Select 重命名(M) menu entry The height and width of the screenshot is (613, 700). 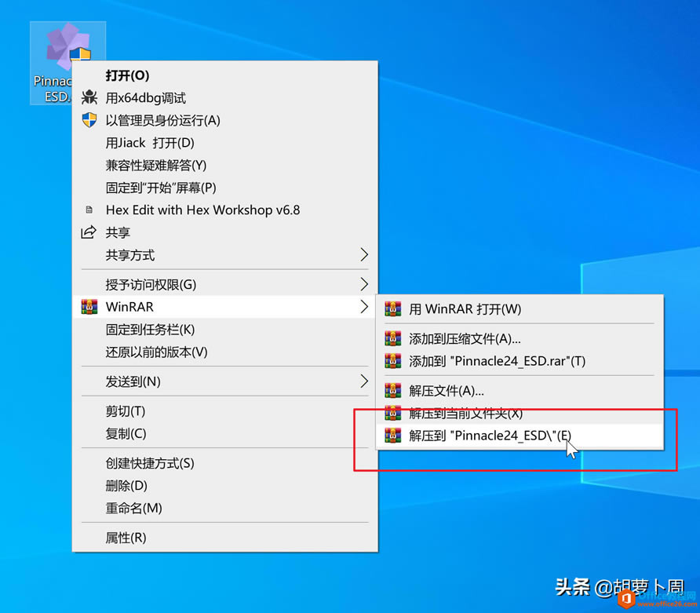[x=225, y=508]
